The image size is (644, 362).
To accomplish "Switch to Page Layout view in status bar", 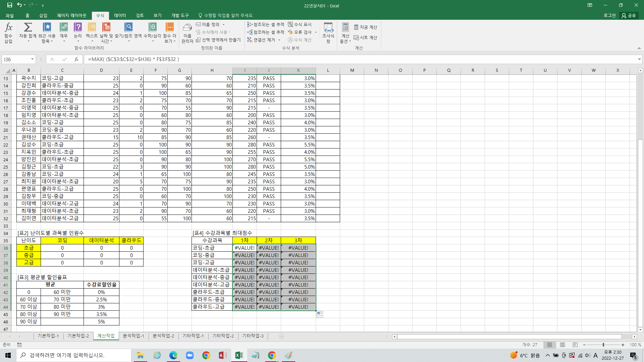I will coord(562,345).
